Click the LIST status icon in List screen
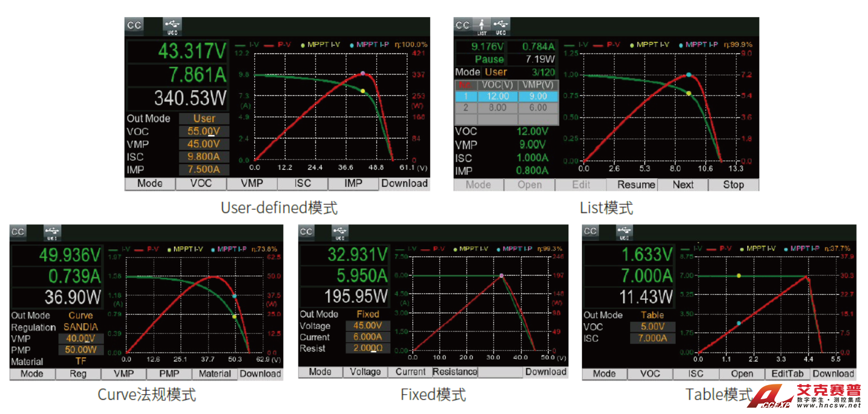 coord(482,26)
